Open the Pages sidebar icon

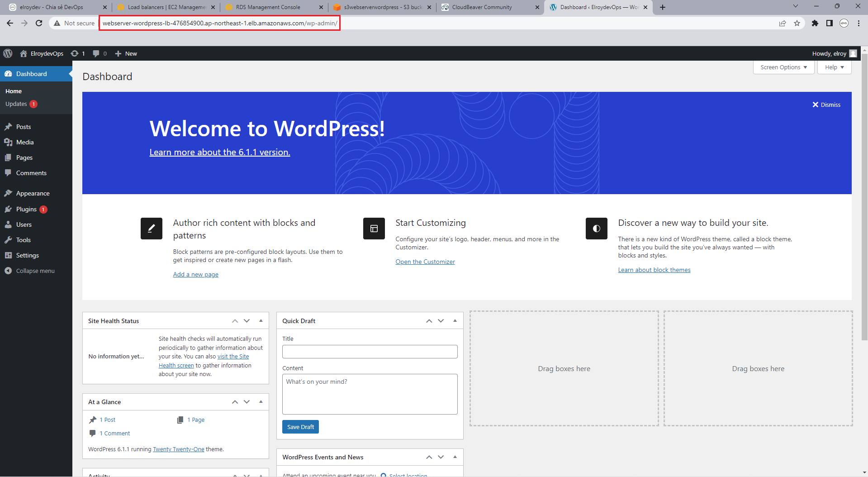pos(8,157)
